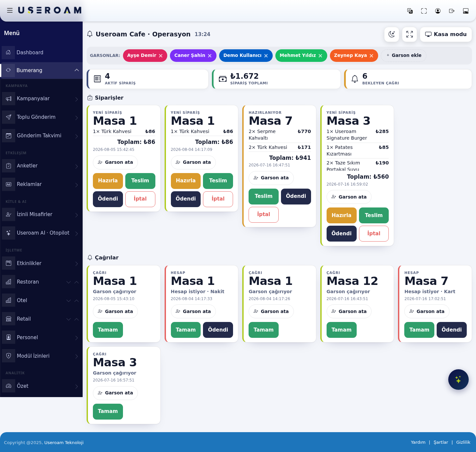Click the paper plane icon by Toplu Gönderim
Image resolution: width=476 pixels, height=452 pixels.
(x=9, y=117)
